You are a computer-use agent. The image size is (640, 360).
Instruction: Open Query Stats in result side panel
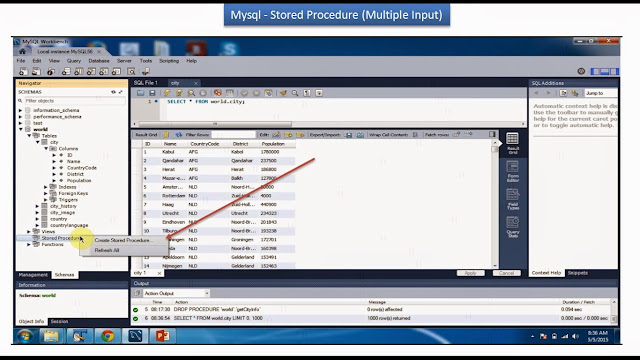click(x=513, y=227)
